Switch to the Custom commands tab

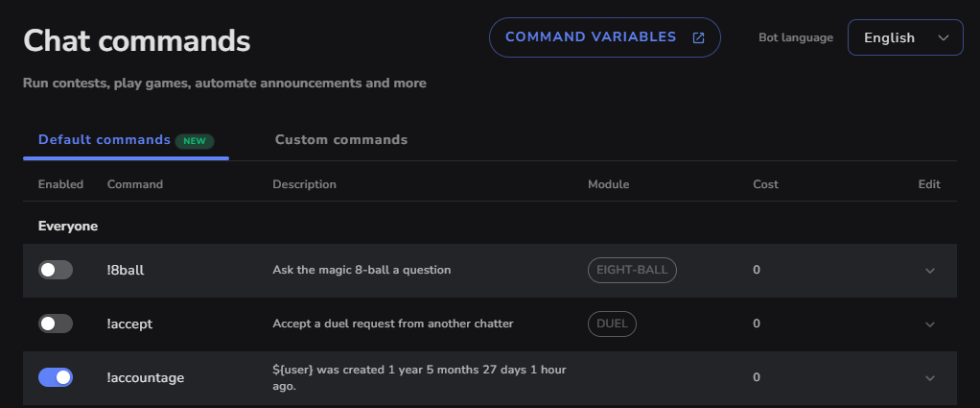(x=341, y=139)
